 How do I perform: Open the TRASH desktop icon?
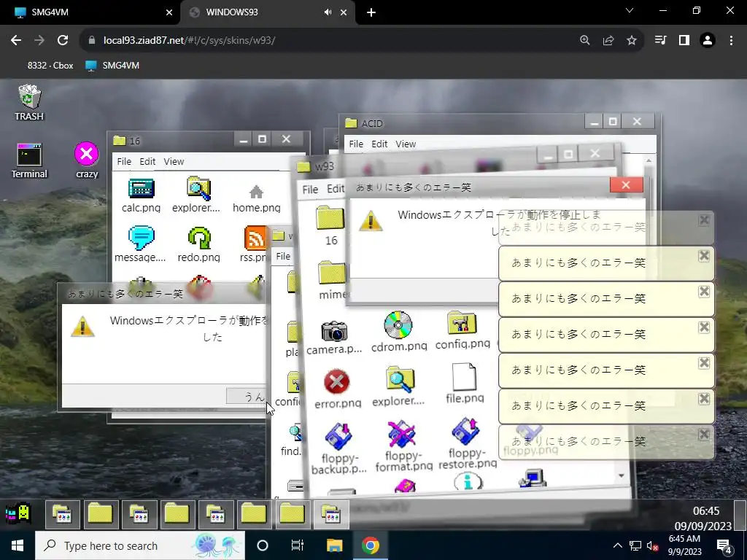(29, 102)
